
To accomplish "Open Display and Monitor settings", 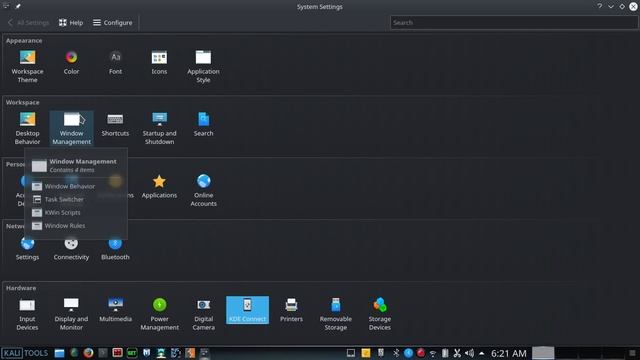I will coord(71,314).
